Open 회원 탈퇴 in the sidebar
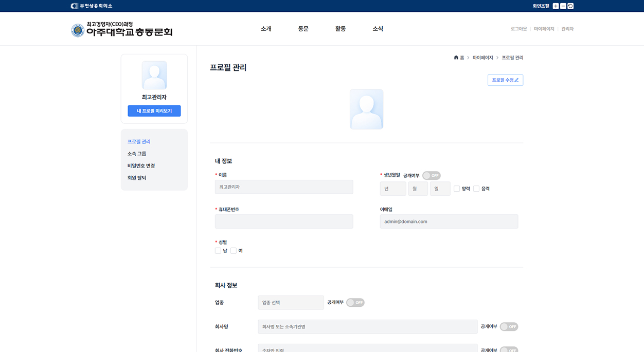644x352 pixels. 137,178
